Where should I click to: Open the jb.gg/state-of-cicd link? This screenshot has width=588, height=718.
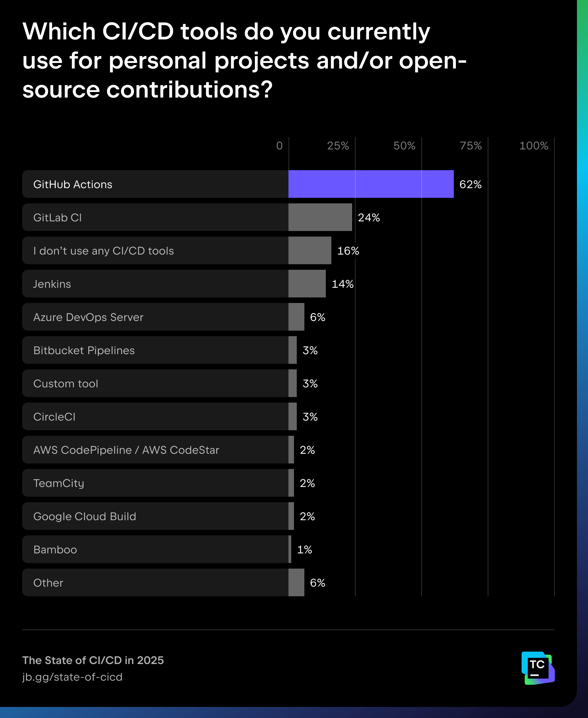pyautogui.click(x=72, y=677)
